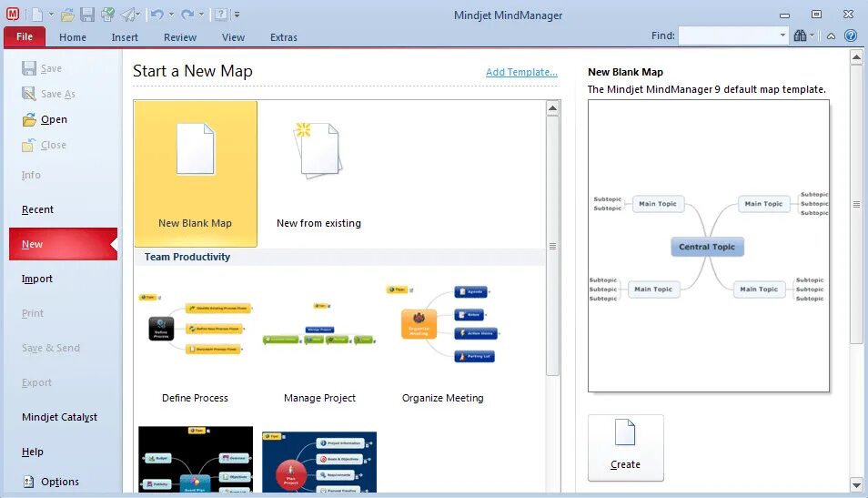Switch to the Insert ribbon tab

[x=125, y=37]
